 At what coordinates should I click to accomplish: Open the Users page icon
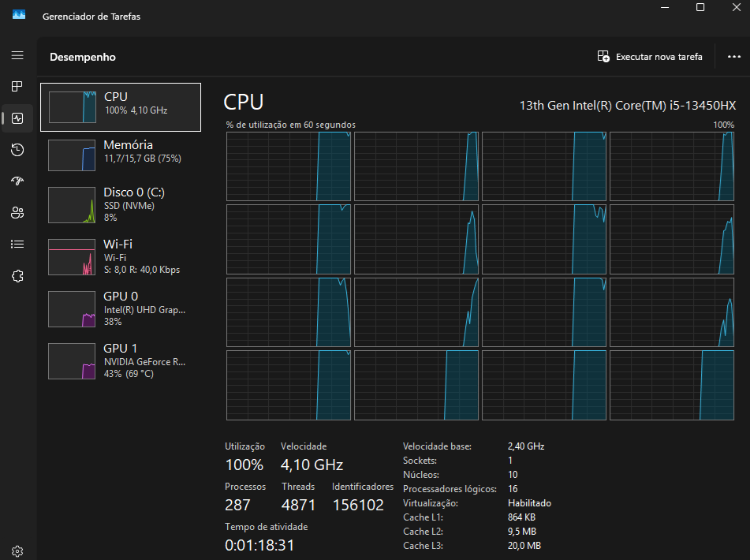point(17,212)
